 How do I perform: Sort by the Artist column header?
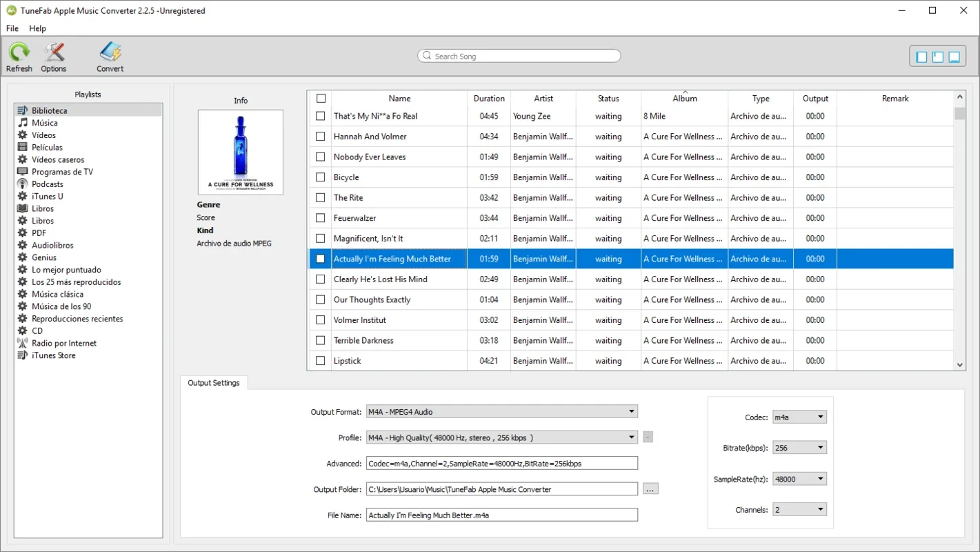coord(543,99)
